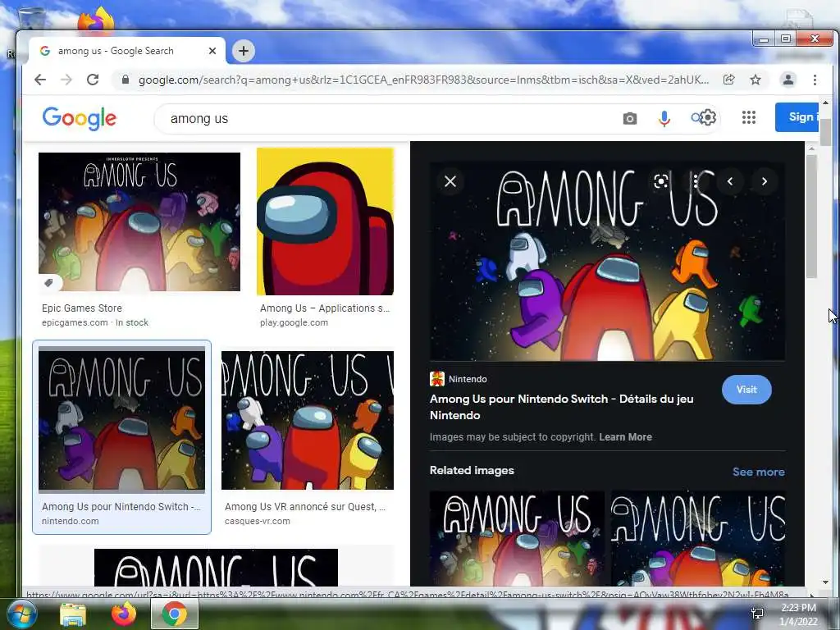
Task: Click the Sign in button
Action: click(797, 116)
